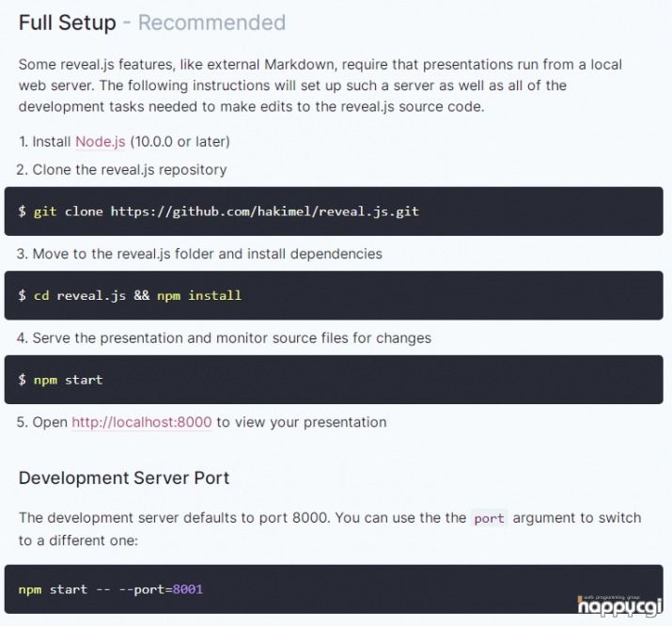
Task: Click the Full Setup heading
Action: (68, 23)
